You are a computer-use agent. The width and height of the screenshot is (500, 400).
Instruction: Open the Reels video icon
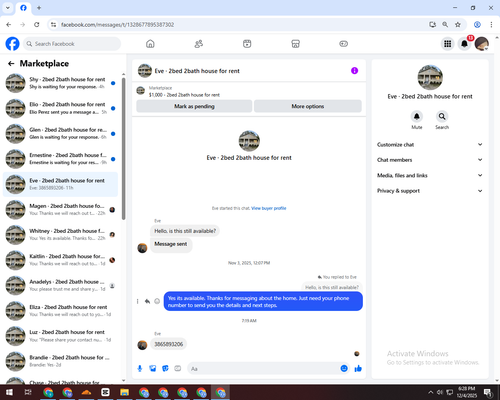coord(247,44)
